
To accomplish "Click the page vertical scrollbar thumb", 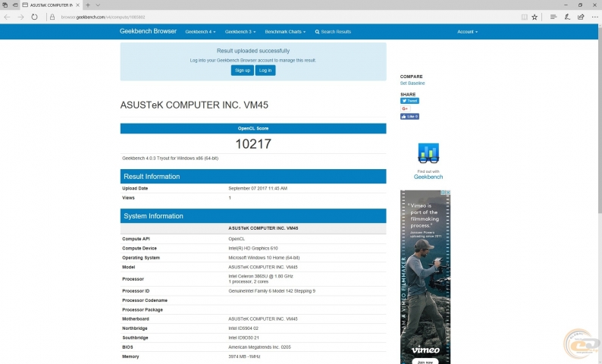I will (x=600, y=119).
